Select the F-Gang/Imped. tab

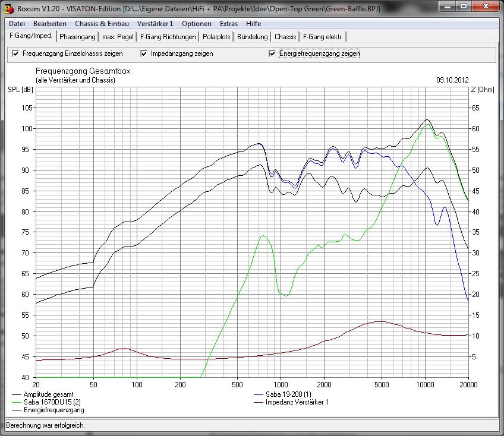click(x=31, y=36)
